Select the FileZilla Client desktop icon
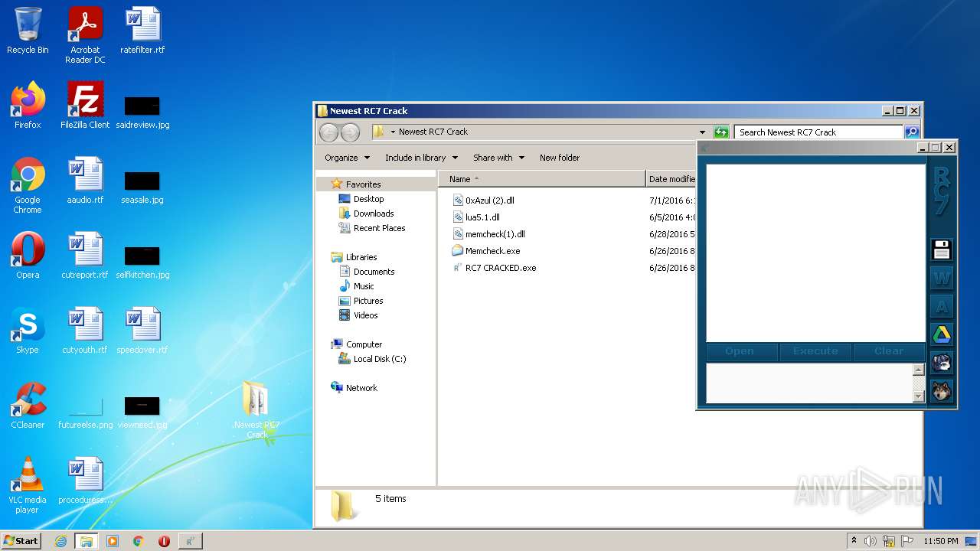The height and width of the screenshot is (551, 980). point(85,105)
